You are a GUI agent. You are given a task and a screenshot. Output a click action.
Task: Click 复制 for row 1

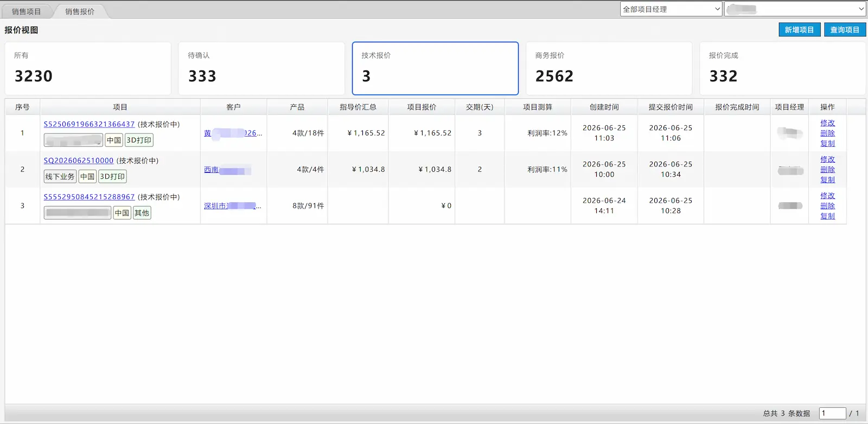(x=827, y=144)
